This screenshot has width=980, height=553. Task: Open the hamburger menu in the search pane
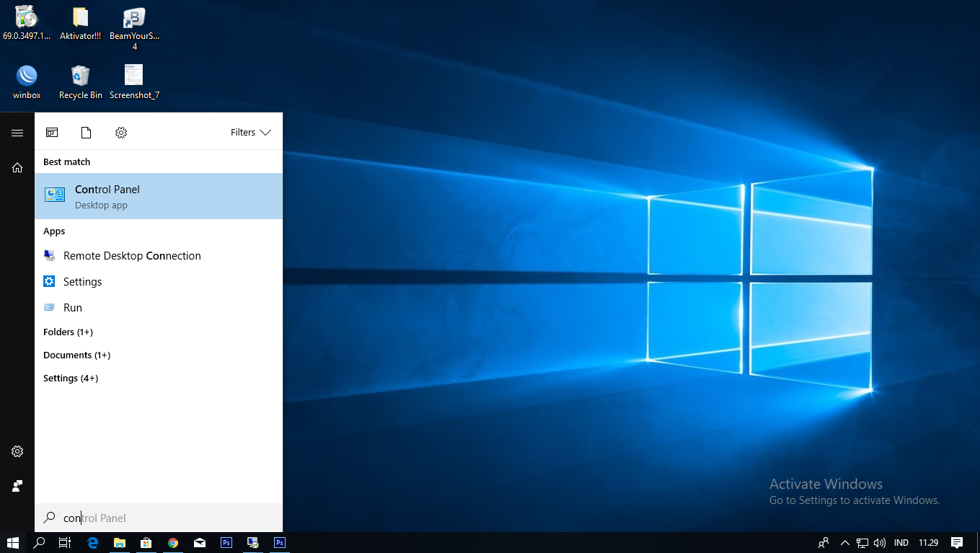pyautogui.click(x=17, y=132)
